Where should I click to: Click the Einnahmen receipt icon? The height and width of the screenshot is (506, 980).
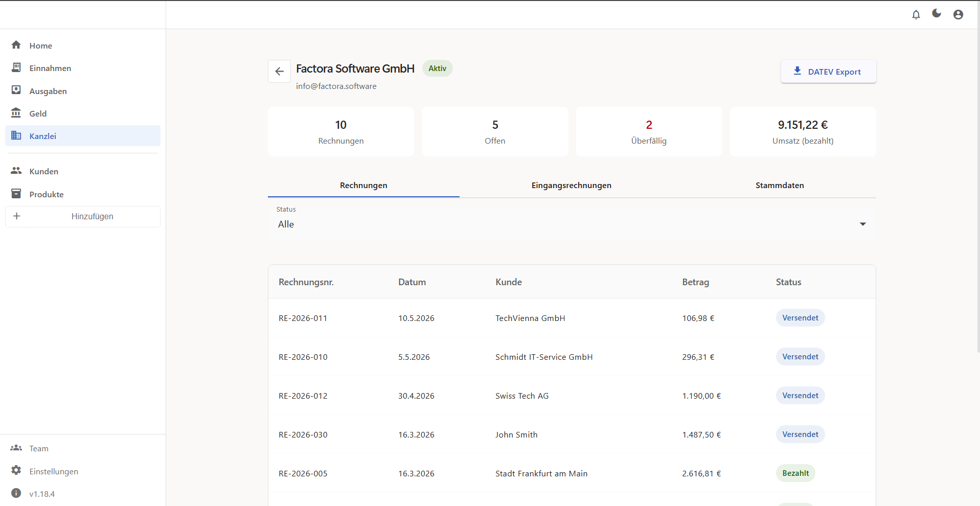tap(16, 67)
